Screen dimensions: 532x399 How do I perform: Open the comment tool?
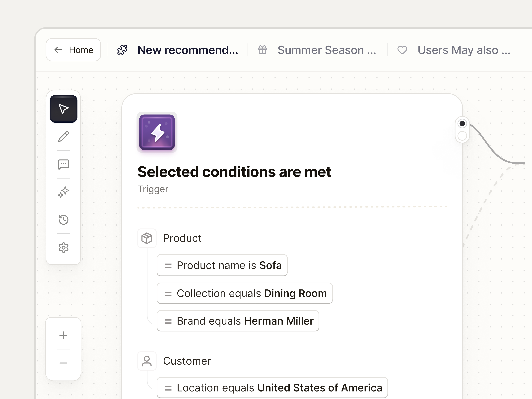64,165
